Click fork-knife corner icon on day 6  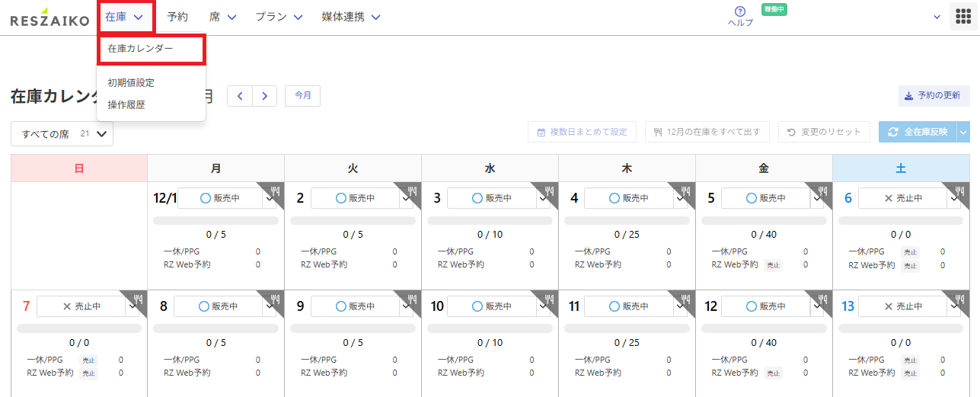[960, 190]
